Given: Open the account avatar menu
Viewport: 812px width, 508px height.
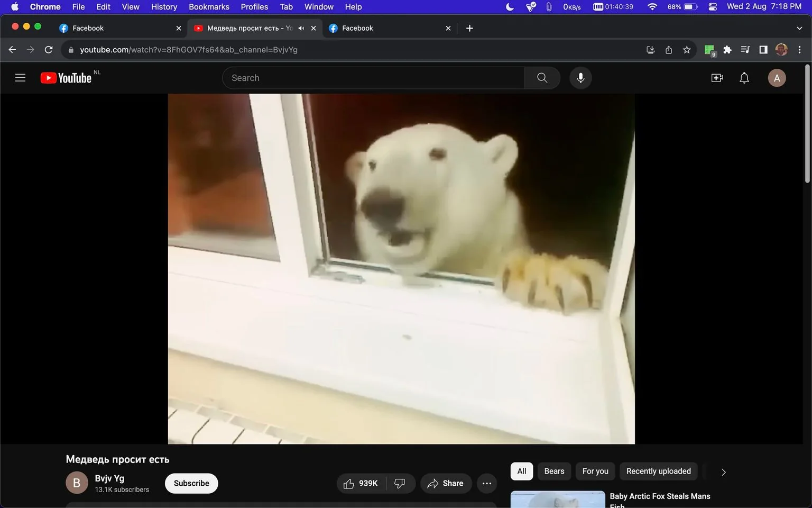Looking at the screenshot, I should (777, 78).
